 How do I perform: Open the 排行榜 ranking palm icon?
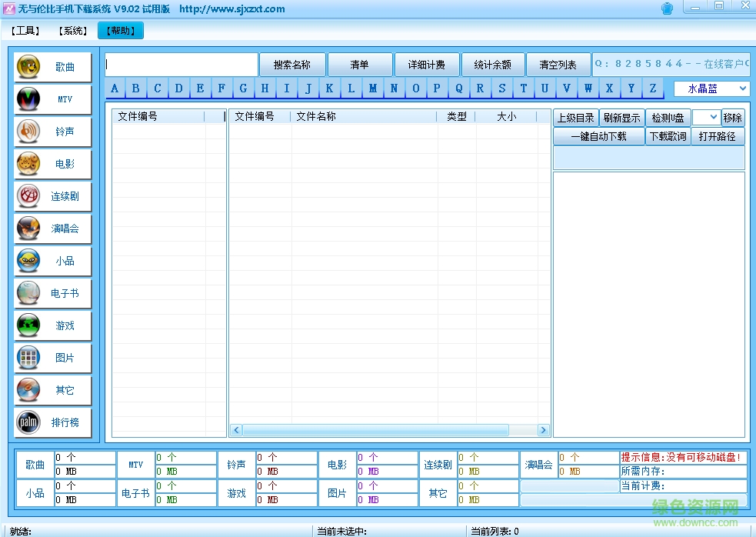(x=28, y=423)
